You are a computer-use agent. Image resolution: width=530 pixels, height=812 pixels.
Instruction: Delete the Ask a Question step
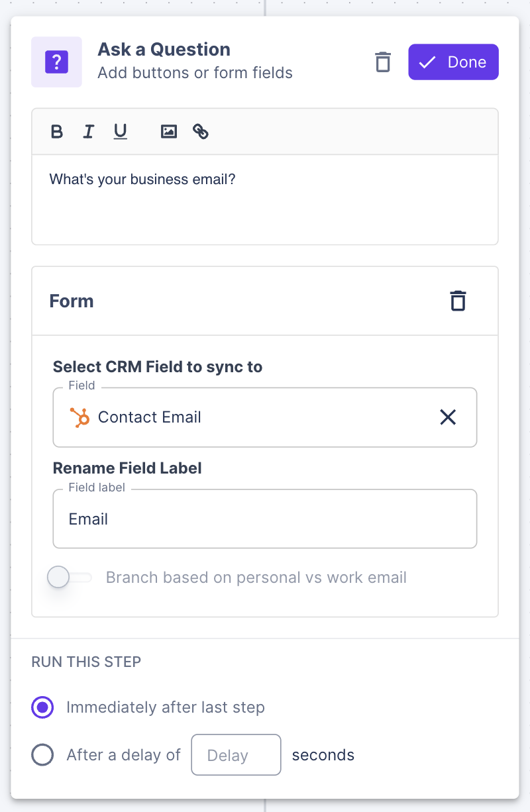pyautogui.click(x=383, y=62)
